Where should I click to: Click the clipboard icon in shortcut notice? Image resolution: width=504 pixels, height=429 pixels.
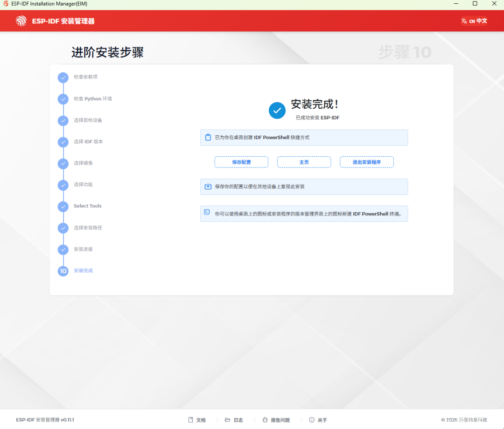208,138
